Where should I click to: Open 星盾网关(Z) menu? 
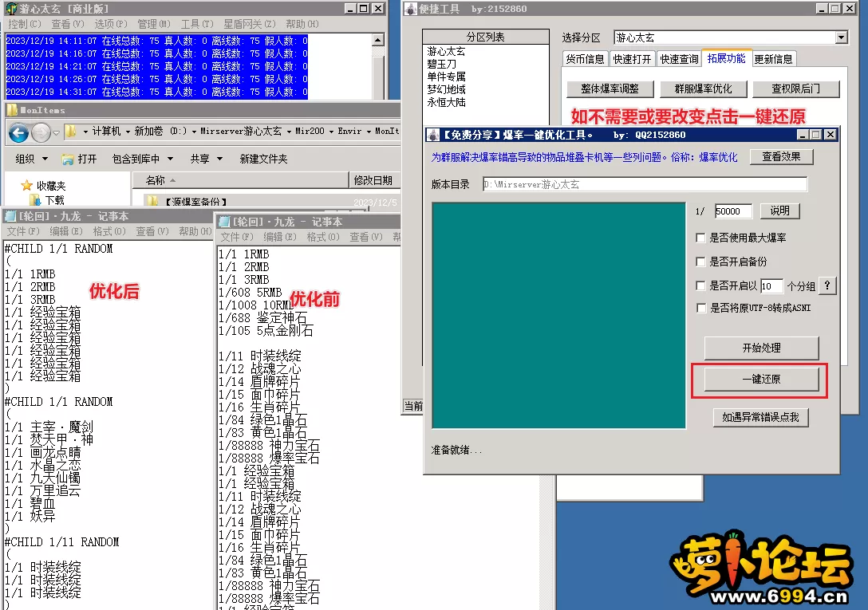(x=249, y=24)
